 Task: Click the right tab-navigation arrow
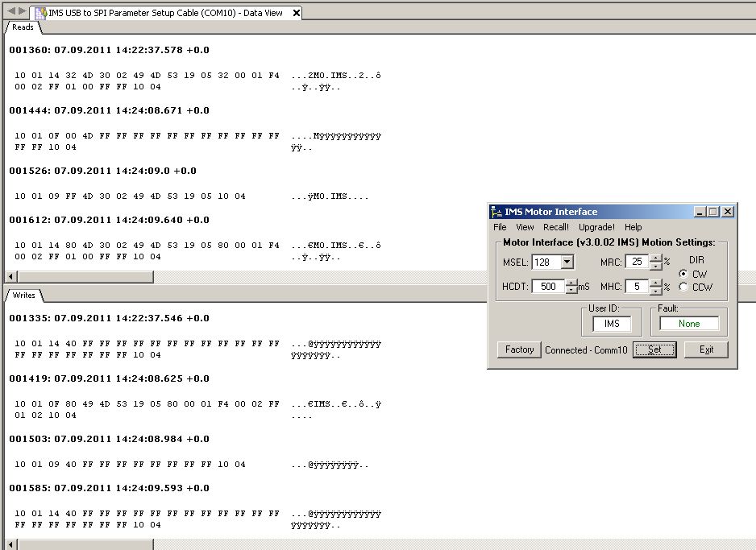tap(23, 10)
